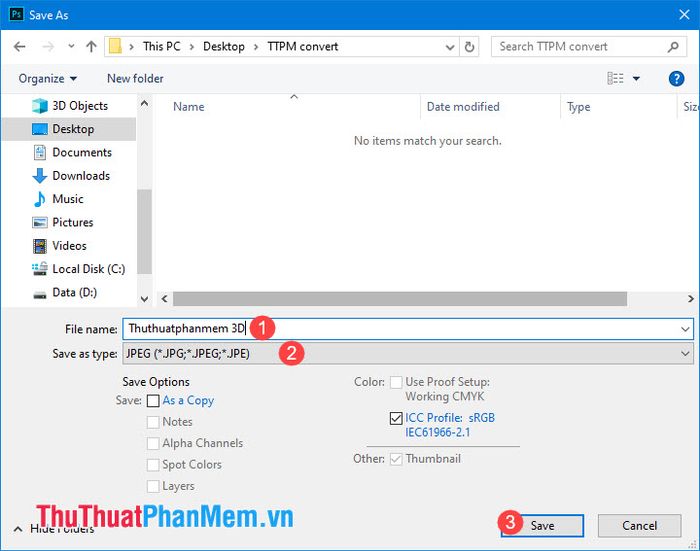Open the recent locations dropdown arrow
700x551 pixels.
click(71, 46)
